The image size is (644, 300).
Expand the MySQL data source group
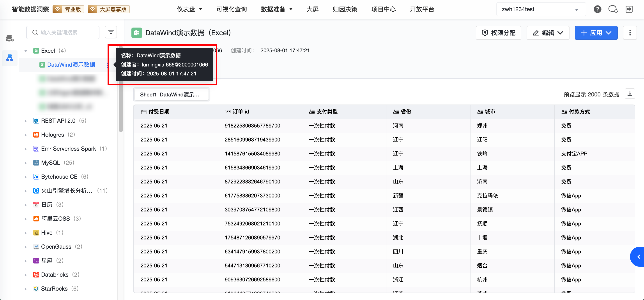point(26,163)
